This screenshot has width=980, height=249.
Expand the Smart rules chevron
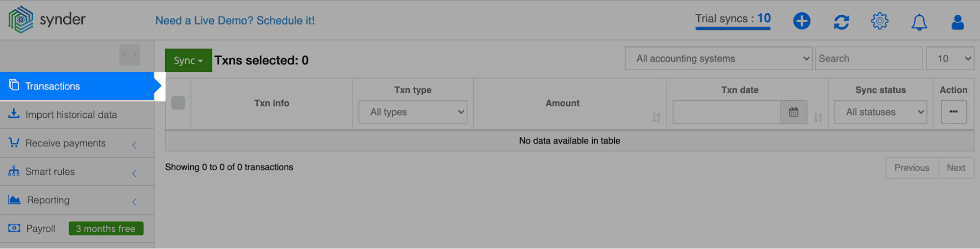(x=134, y=173)
